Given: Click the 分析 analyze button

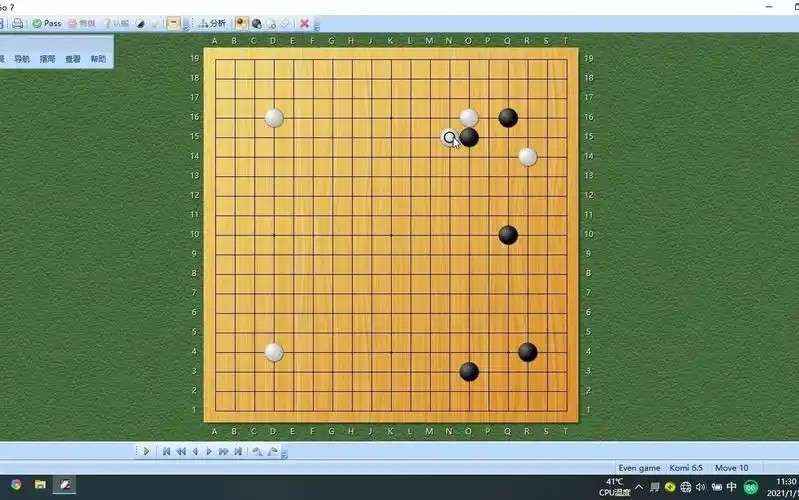Looking at the screenshot, I should point(212,23).
